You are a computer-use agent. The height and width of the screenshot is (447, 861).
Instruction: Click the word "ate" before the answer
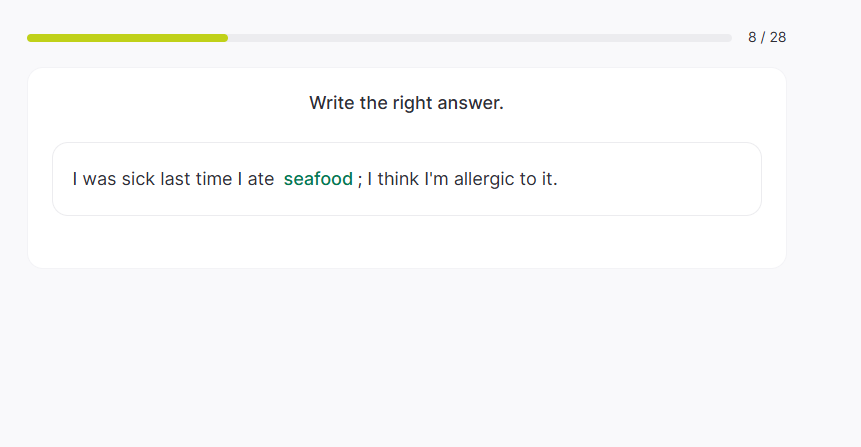(x=261, y=179)
